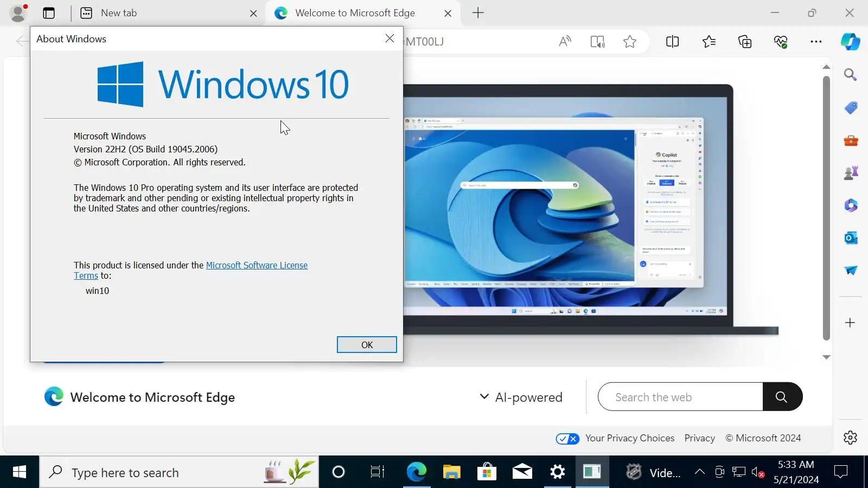This screenshot has height=488, width=868.
Task: Open Mail app from taskbar
Action: (x=522, y=472)
